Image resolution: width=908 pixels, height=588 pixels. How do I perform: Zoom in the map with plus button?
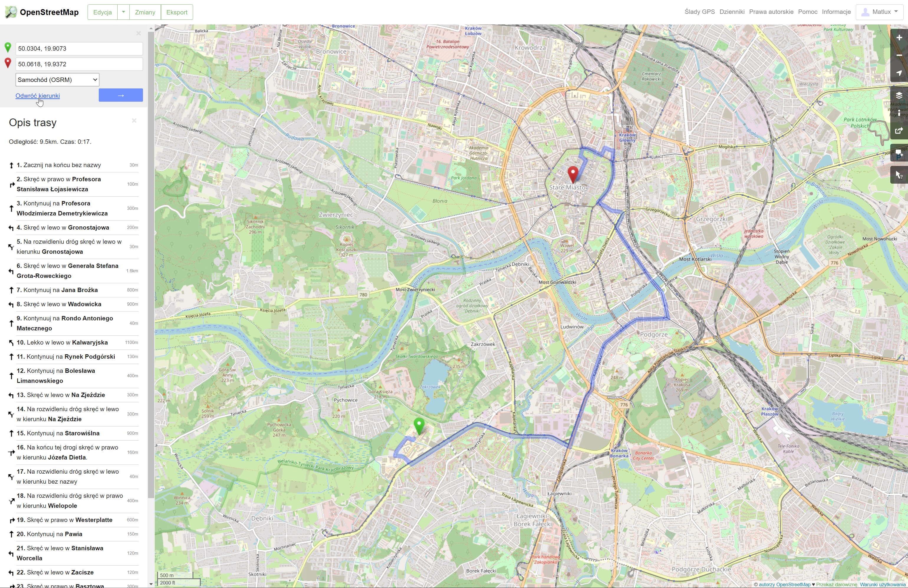(x=899, y=38)
